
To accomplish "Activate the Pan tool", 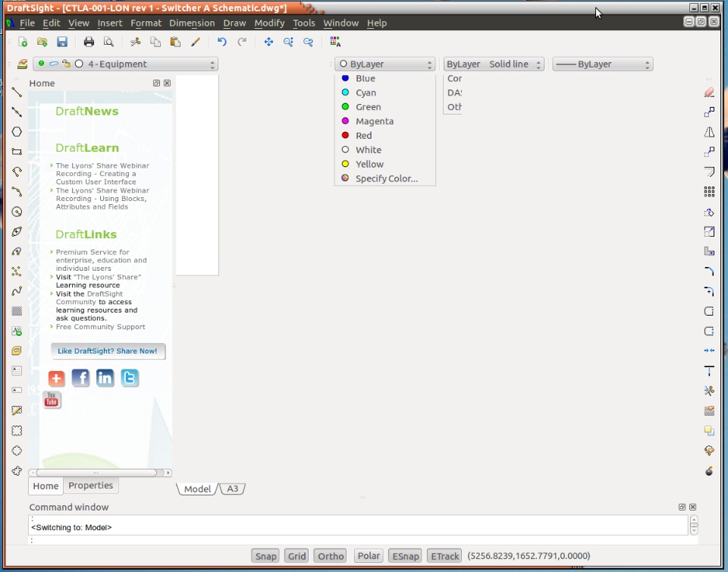I will [x=268, y=42].
